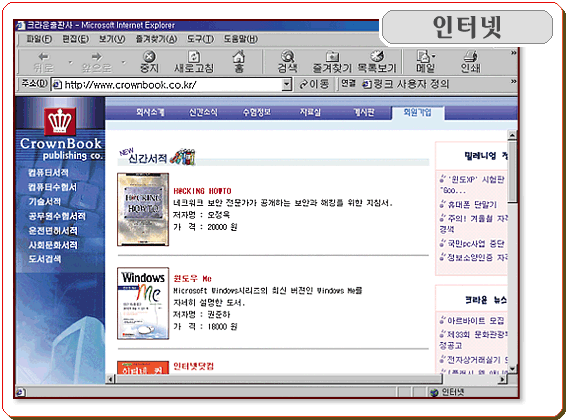Open the 윈도우 Me book title link
This screenshot has height=420, width=568.
[192, 279]
